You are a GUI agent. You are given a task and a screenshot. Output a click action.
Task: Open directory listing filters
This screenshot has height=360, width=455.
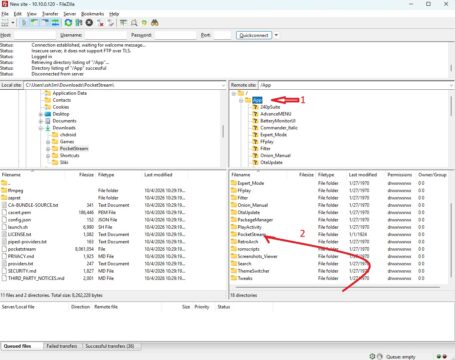point(123,23)
